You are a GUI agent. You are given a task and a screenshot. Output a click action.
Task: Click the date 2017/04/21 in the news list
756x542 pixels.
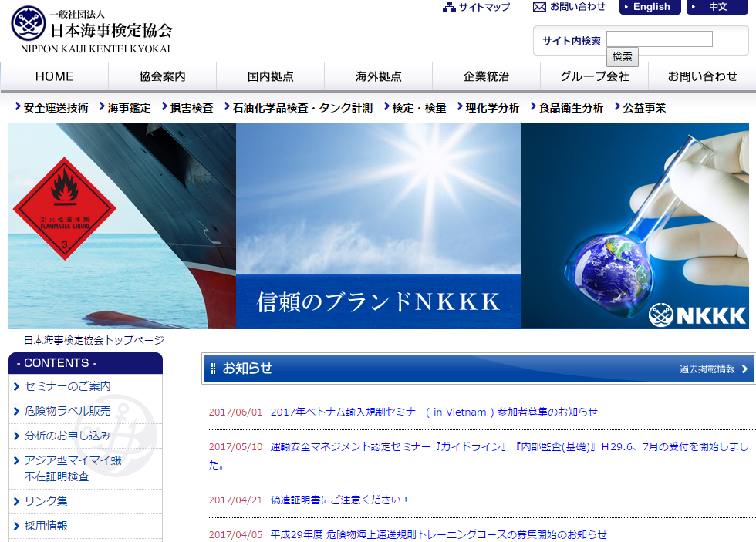coord(235,500)
